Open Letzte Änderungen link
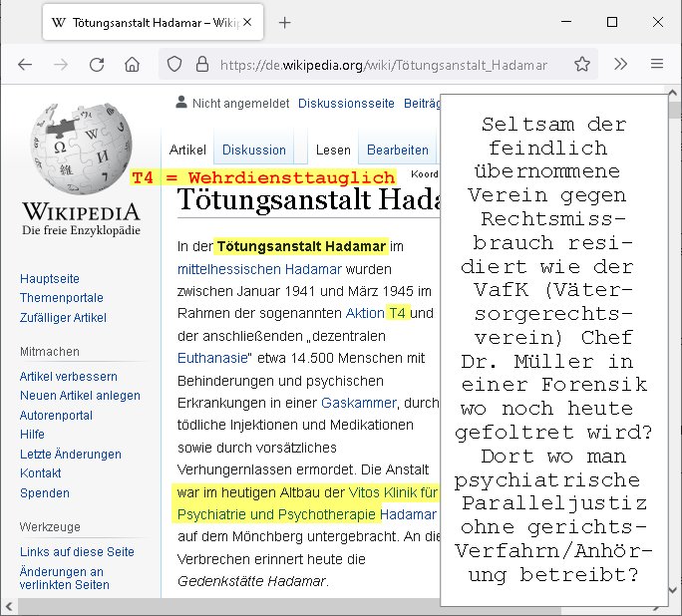The width and height of the screenshot is (682, 616). [71, 455]
